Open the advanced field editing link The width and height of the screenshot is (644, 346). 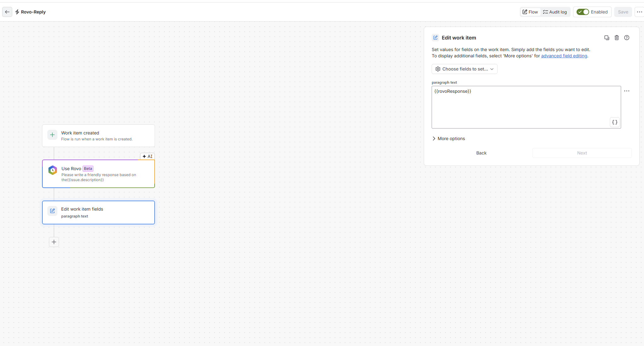(x=564, y=56)
